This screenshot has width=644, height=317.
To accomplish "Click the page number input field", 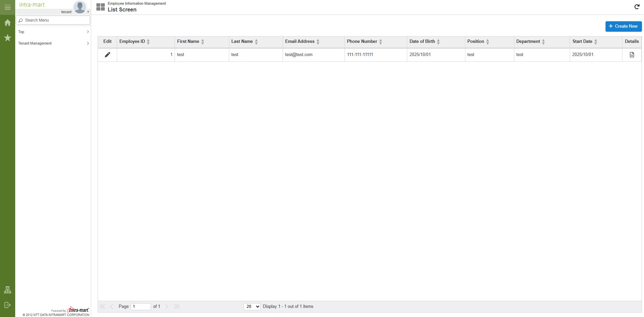I will 140,307.
